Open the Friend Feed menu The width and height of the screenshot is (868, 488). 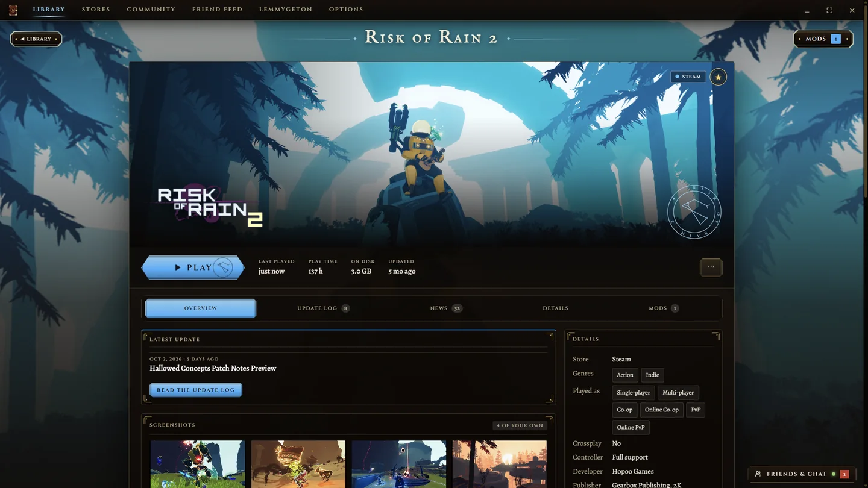click(x=218, y=10)
